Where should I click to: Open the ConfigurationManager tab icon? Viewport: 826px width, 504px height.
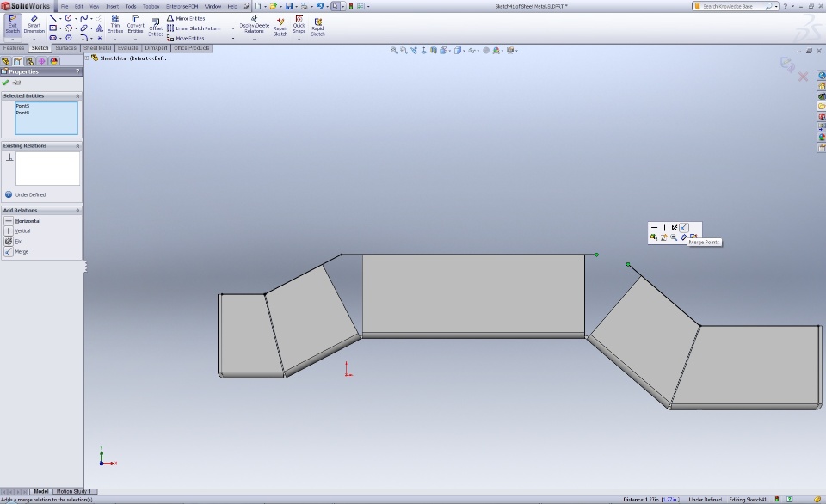[29, 61]
